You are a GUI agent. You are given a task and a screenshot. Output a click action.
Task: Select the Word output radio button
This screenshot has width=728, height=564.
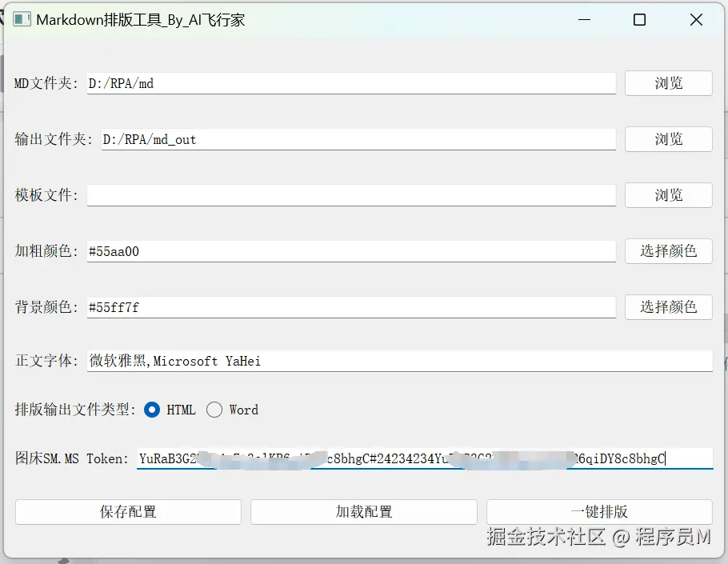pyautogui.click(x=214, y=410)
